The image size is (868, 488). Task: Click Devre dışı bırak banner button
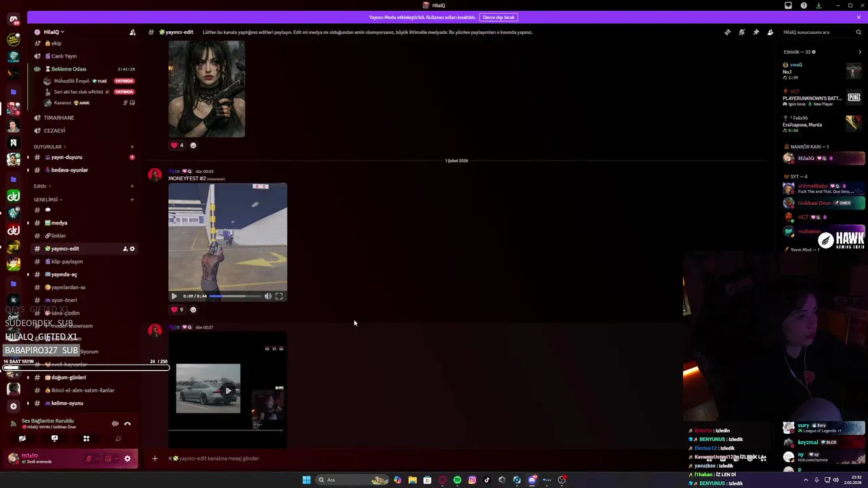498,17
